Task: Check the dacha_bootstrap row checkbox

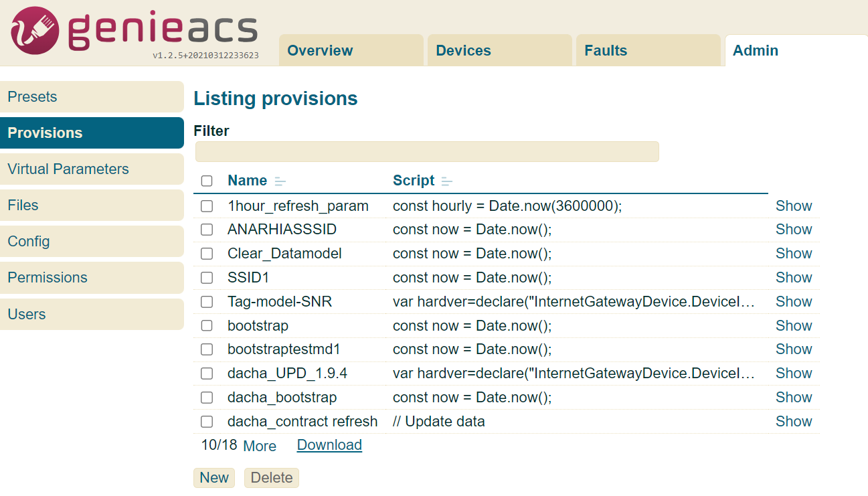Action: (207, 398)
